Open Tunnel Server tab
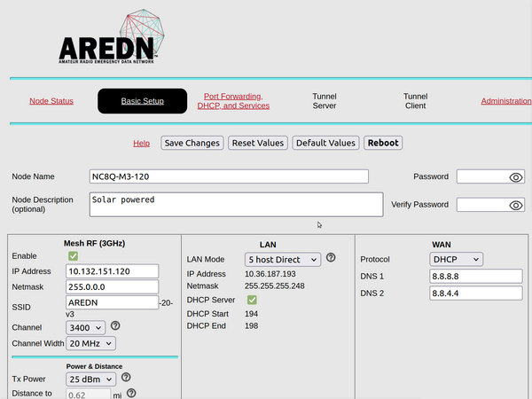The height and width of the screenshot is (399, 532). tap(325, 101)
